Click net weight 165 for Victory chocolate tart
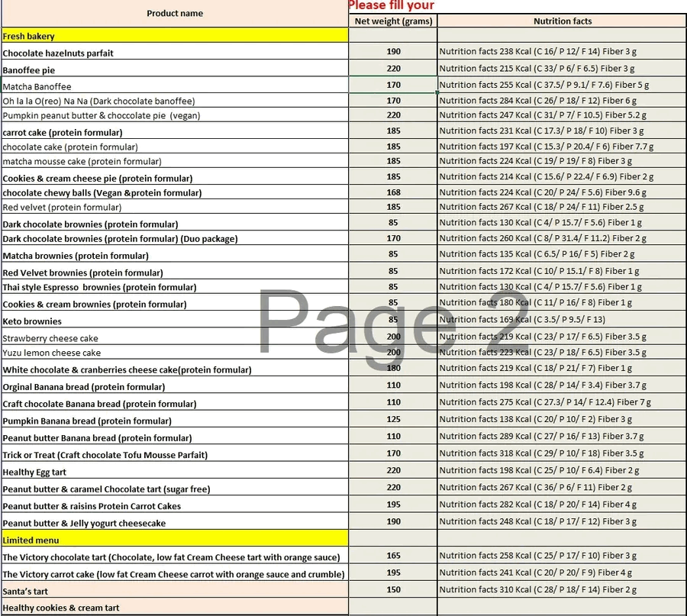The height and width of the screenshot is (616, 687). click(x=393, y=556)
